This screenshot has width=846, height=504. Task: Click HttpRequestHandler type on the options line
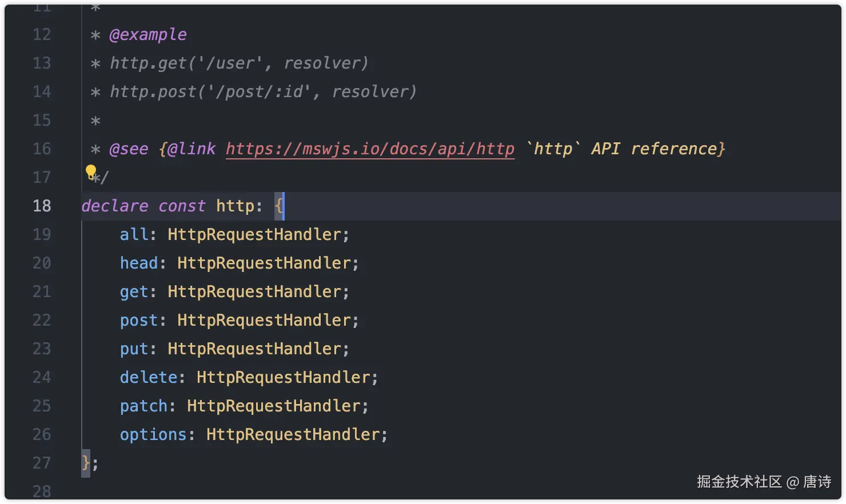(293, 434)
